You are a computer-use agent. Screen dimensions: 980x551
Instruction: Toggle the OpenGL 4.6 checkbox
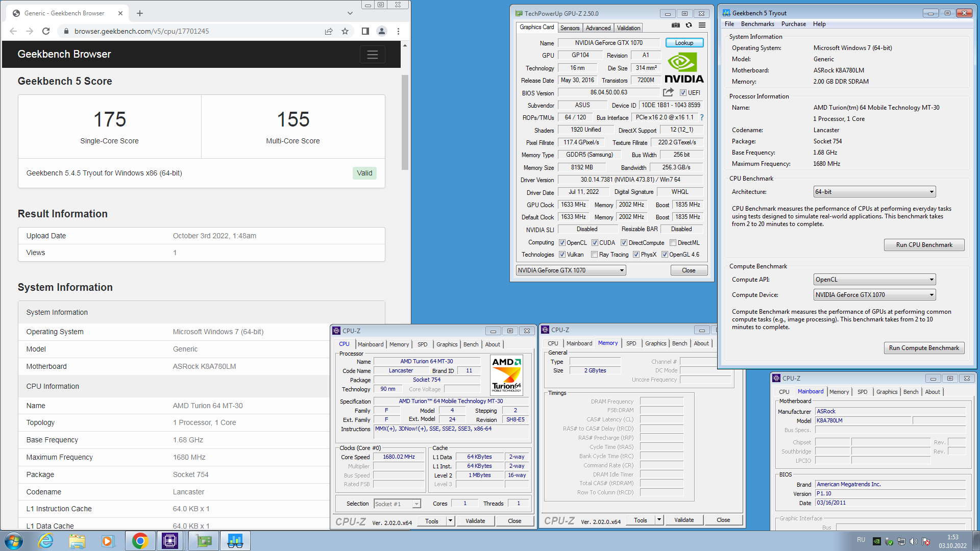click(665, 255)
